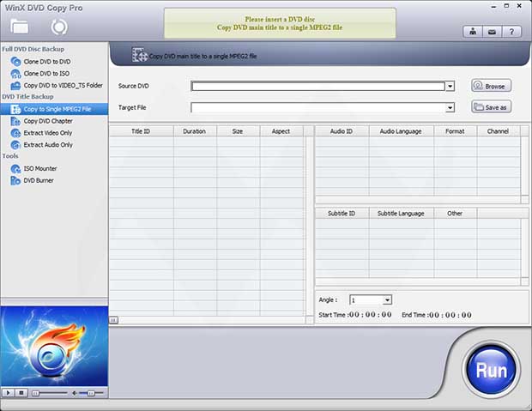Click the Subtitle Language column header

(401, 214)
